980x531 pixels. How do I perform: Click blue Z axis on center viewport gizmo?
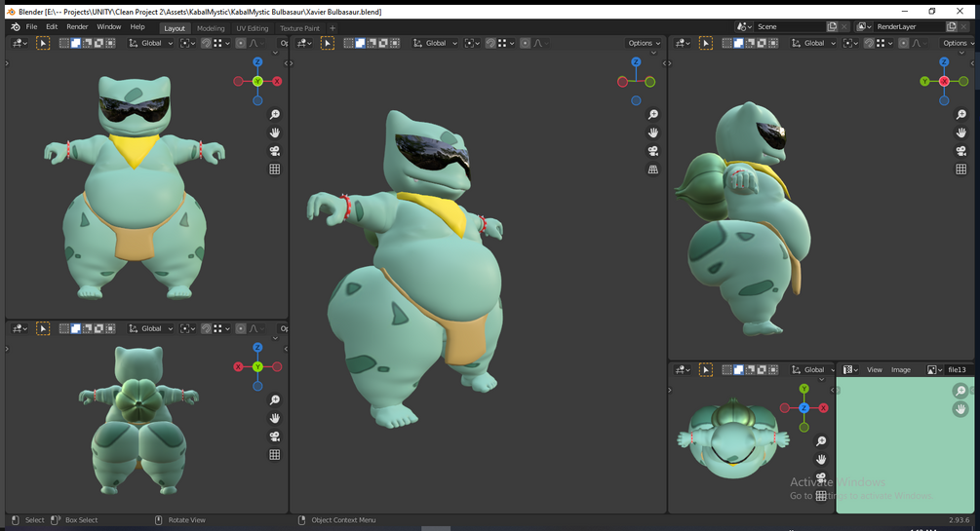pos(636,61)
